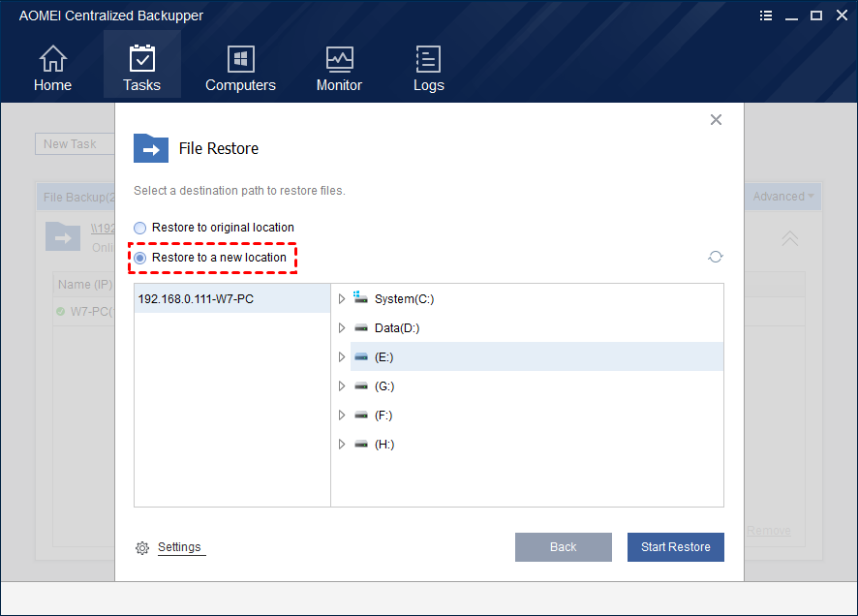Image resolution: width=858 pixels, height=616 pixels.
Task: Select the (G:) drive label
Action: pyautogui.click(x=384, y=386)
